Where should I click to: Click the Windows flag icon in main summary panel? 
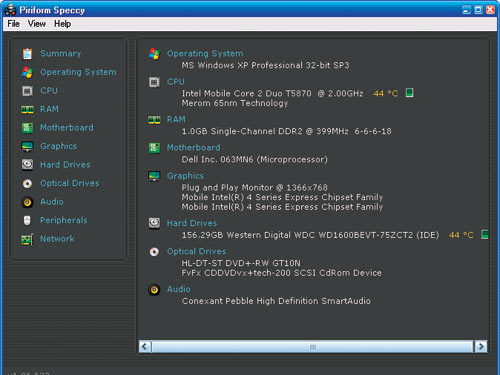click(154, 54)
